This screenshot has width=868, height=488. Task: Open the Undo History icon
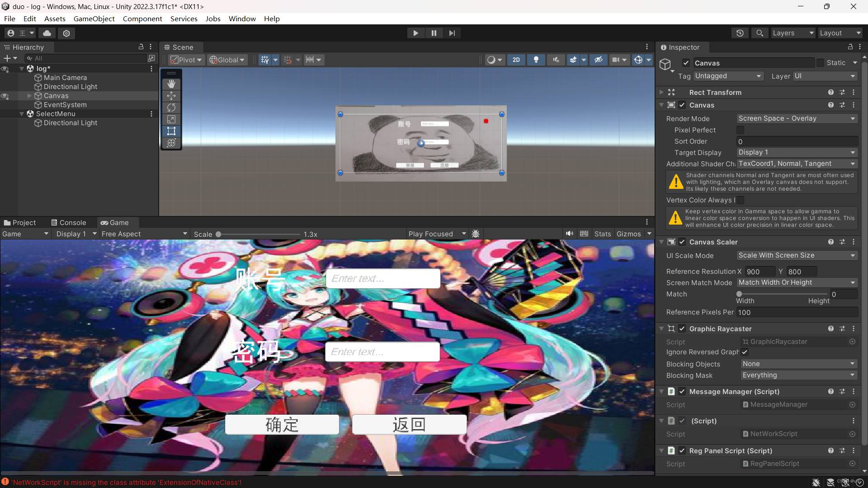[x=740, y=33]
